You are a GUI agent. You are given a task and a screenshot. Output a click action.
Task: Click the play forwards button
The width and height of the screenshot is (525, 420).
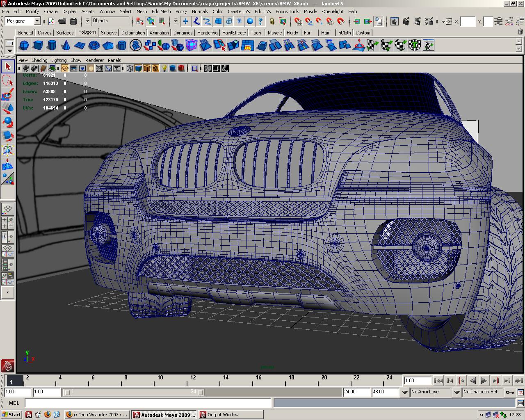click(x=484, y=381)
